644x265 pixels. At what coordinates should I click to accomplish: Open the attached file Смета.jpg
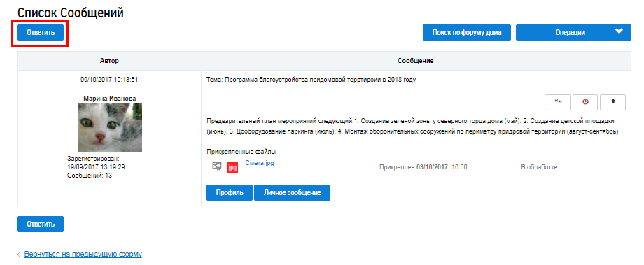[260, 163]
